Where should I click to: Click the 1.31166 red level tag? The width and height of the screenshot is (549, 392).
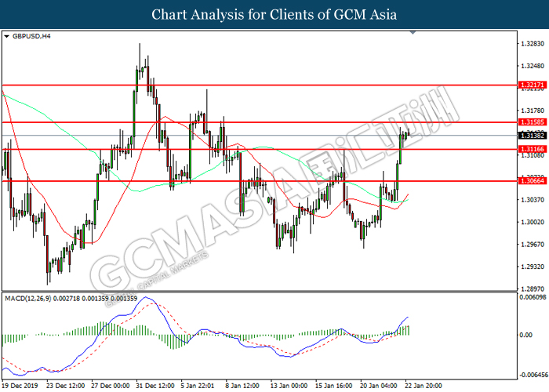tap(533, 150)
